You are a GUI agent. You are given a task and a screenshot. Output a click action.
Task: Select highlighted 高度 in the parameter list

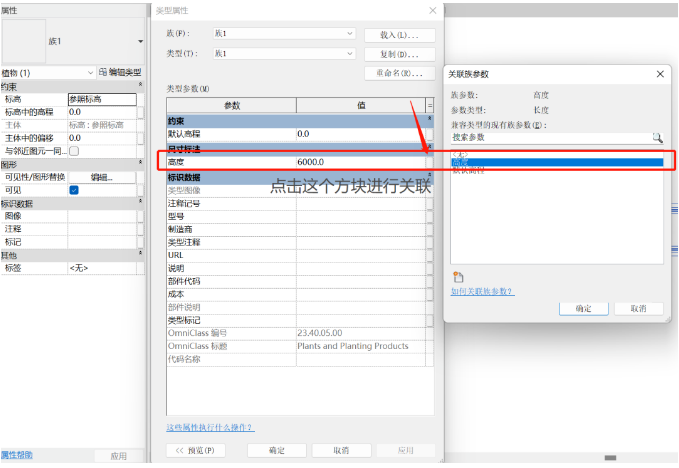tap(557, 162)
